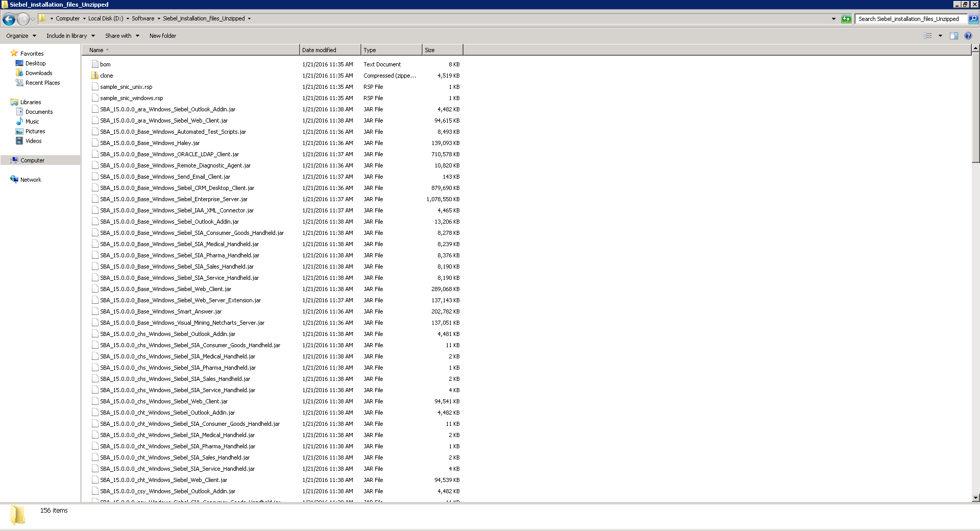Open Pictures library
The image size is (980, 531).
[35, 131]
